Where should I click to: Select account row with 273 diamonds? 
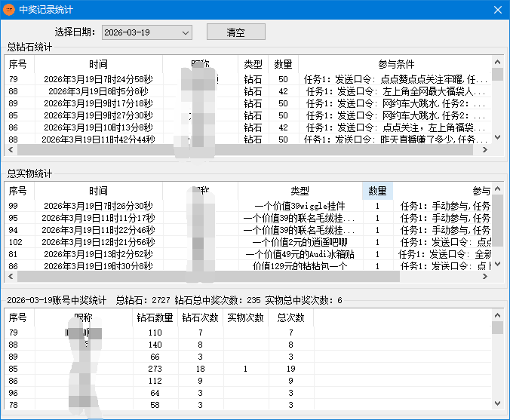155,369
